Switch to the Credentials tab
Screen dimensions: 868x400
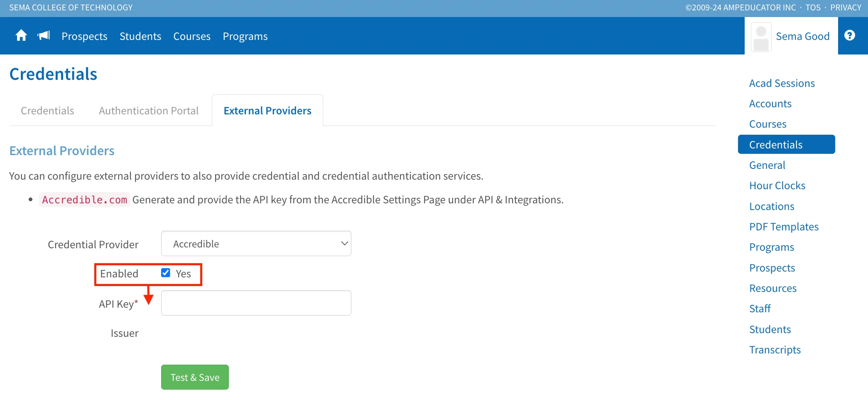47,111
